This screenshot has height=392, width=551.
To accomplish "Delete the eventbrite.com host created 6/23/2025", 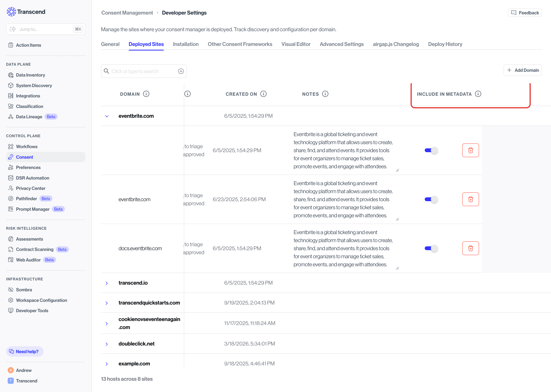I will [x=470, y=199].
